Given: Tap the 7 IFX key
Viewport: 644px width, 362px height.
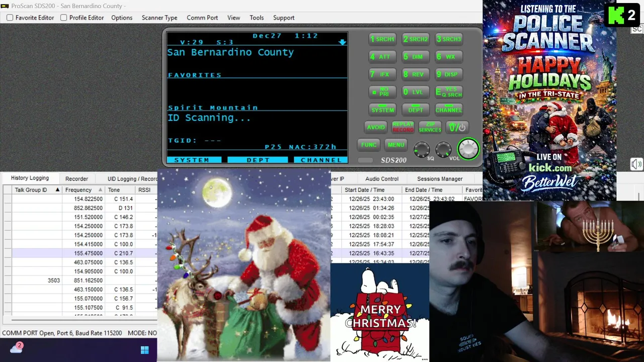Looking at the screenshot, I should coord(383,74).
